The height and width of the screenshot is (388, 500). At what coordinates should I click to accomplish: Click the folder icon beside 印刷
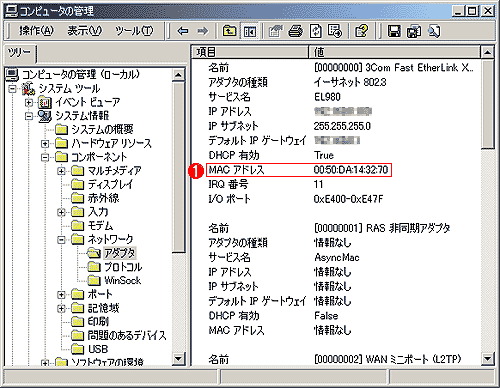78,322
